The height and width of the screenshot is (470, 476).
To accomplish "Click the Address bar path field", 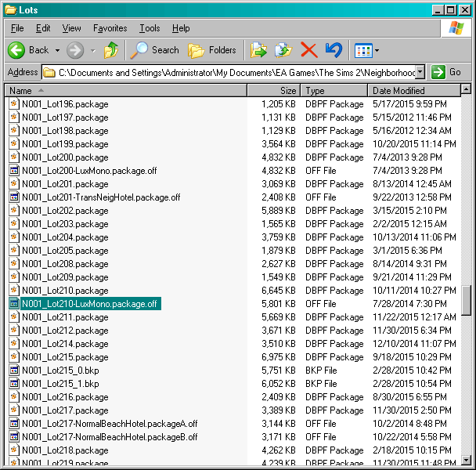I will (x=229, y=72).
